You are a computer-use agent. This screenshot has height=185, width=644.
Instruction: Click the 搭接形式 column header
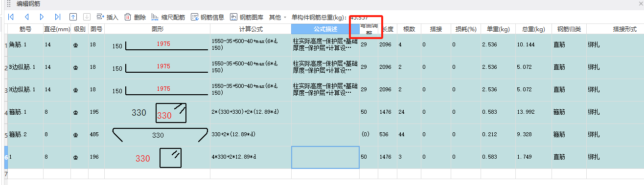point(615,29)
